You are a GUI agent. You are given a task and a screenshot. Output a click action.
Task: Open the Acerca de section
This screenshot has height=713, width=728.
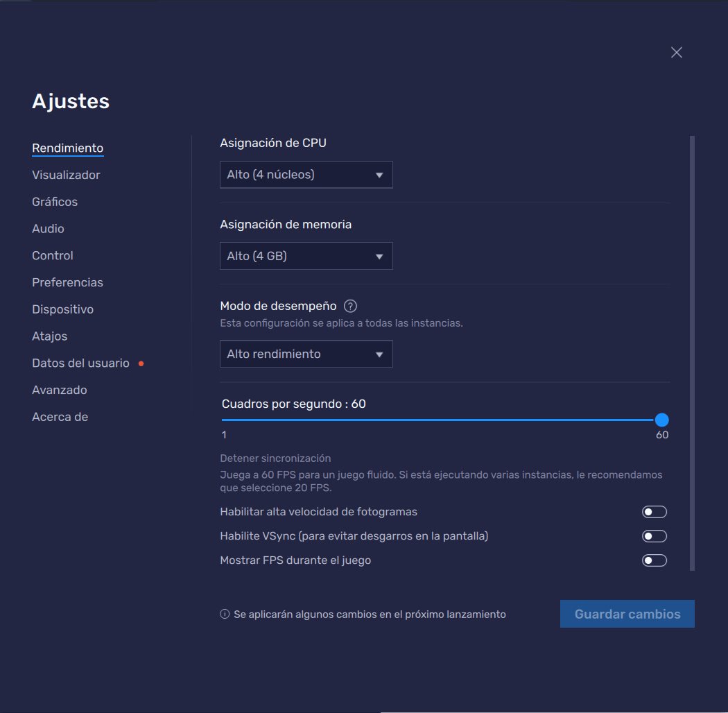tap(60, 417)
